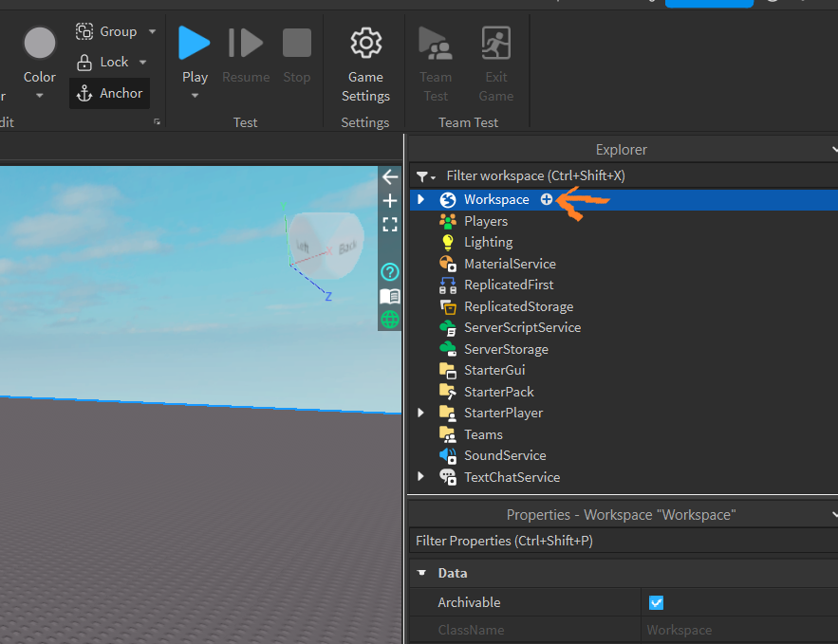Image resolution: width=838 pixels, height=644 pixels.
Task: Select the ReplicatedFirst icon
Action: coord(448,285)
